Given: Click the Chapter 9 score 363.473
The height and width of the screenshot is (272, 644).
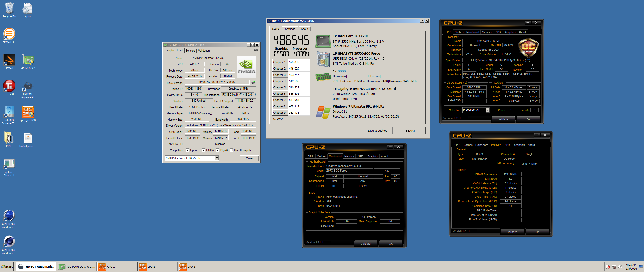Looking at the screenshot, I should 299,113.
